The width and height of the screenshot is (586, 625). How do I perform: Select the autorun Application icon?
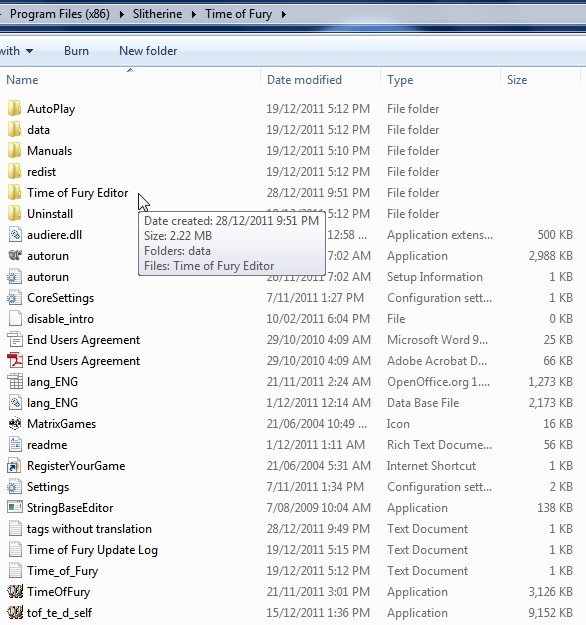(x=15, y=256)
